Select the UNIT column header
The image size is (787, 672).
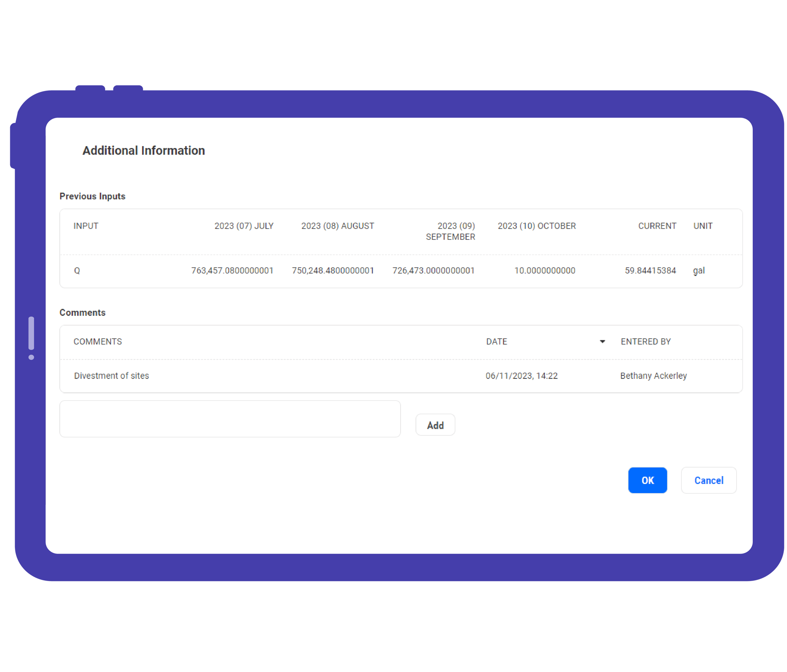(x=703, y=226)
